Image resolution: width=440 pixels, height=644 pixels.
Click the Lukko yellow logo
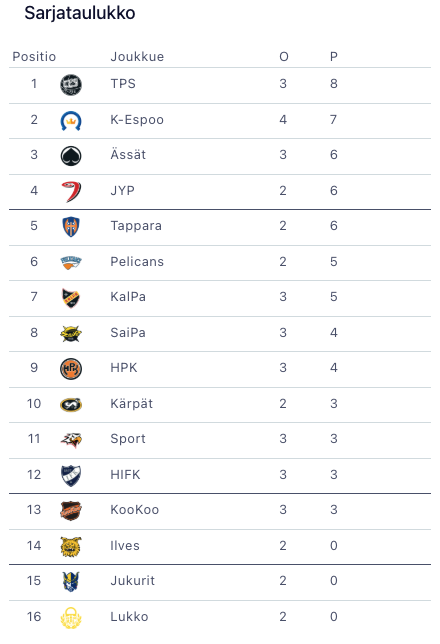click(x=71, y=618)
